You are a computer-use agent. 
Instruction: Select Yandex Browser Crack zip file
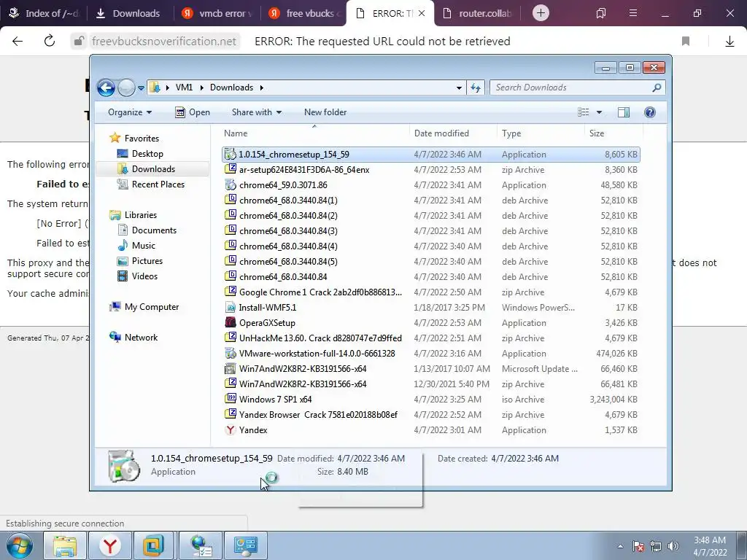coord(430,415)
